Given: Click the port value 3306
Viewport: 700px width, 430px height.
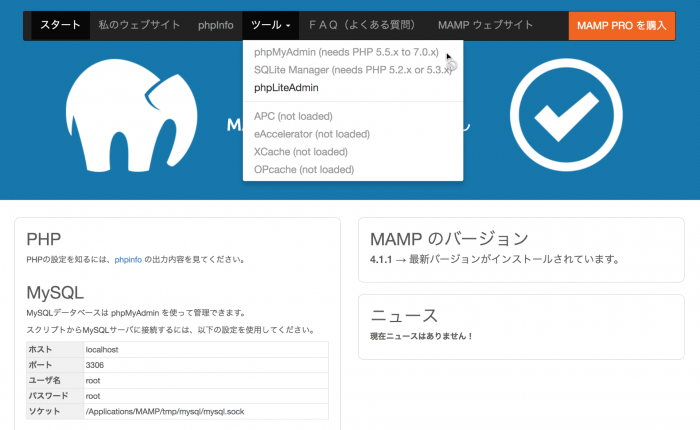Looking at the screenshot, I should tap(95, 365).
